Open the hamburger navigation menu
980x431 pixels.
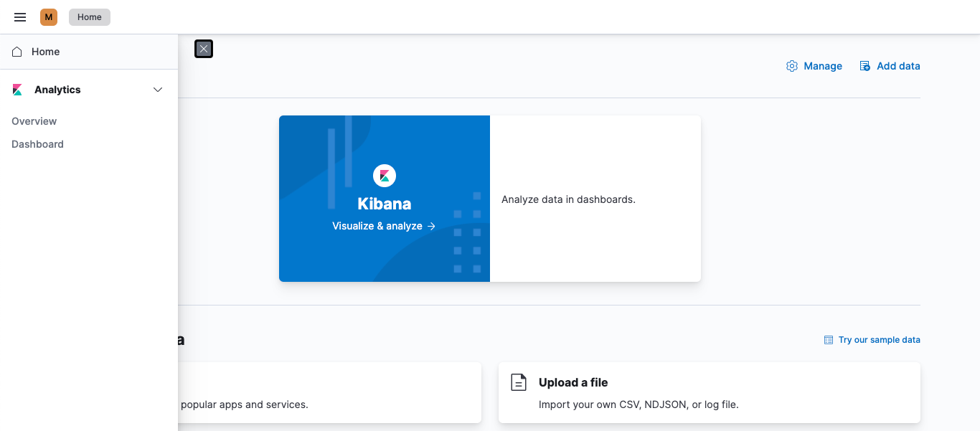coord(19,16)
